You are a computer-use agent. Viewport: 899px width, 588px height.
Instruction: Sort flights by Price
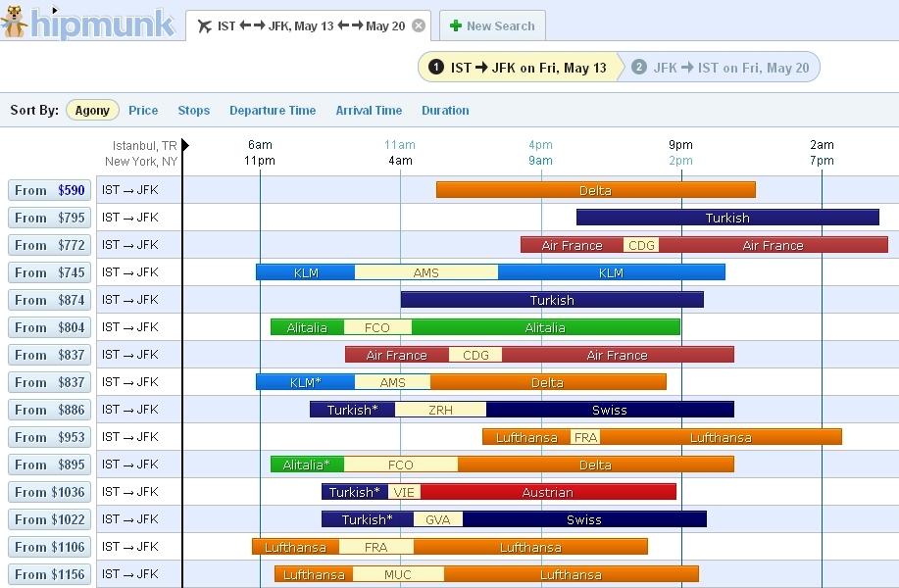click(x=143, y=110)
